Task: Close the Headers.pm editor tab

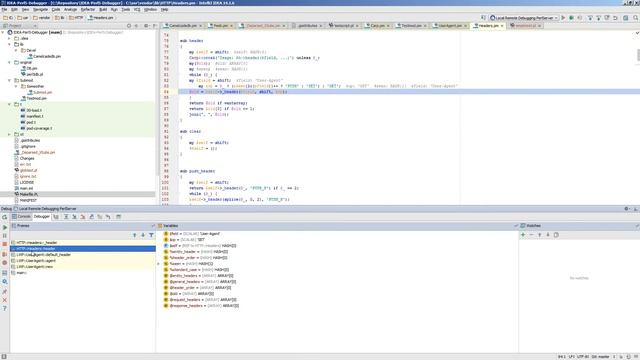Action: point(502,26)
